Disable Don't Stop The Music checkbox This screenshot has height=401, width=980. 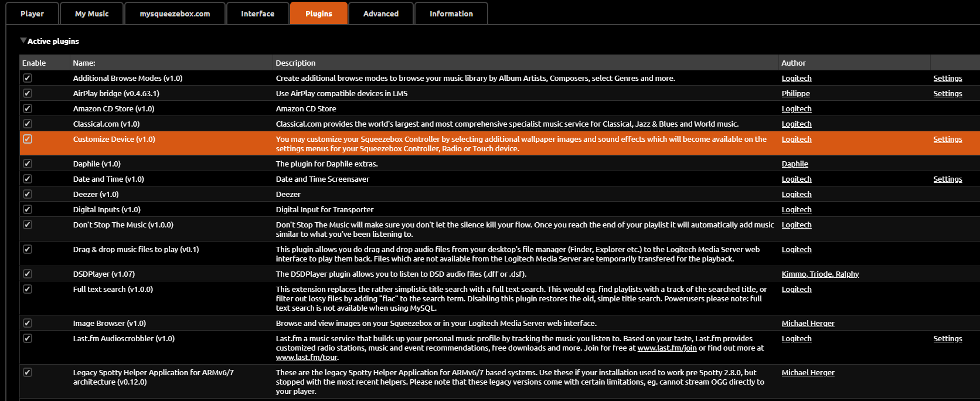28,225
